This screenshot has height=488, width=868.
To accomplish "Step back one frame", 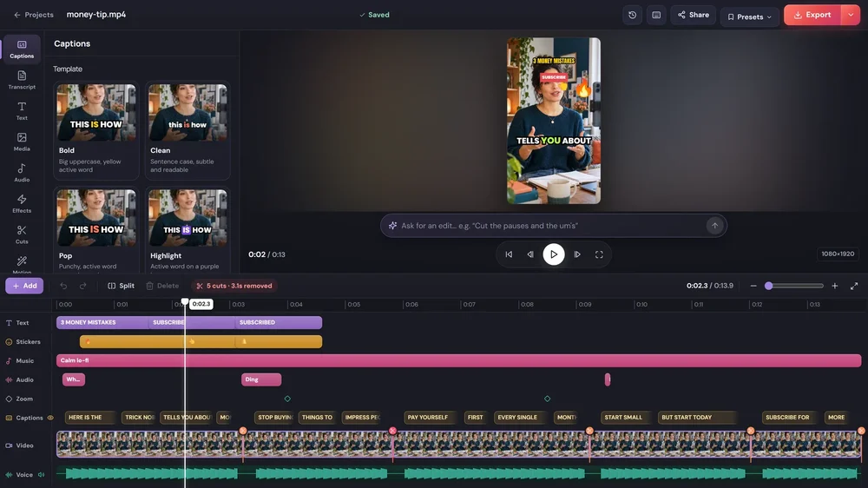I will tap(530, 254).
